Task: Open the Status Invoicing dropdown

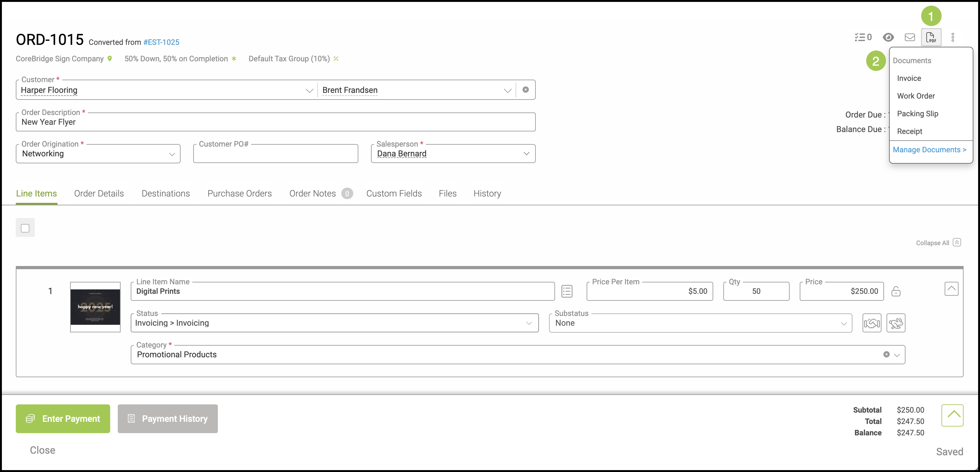Action: click(334, 323)
